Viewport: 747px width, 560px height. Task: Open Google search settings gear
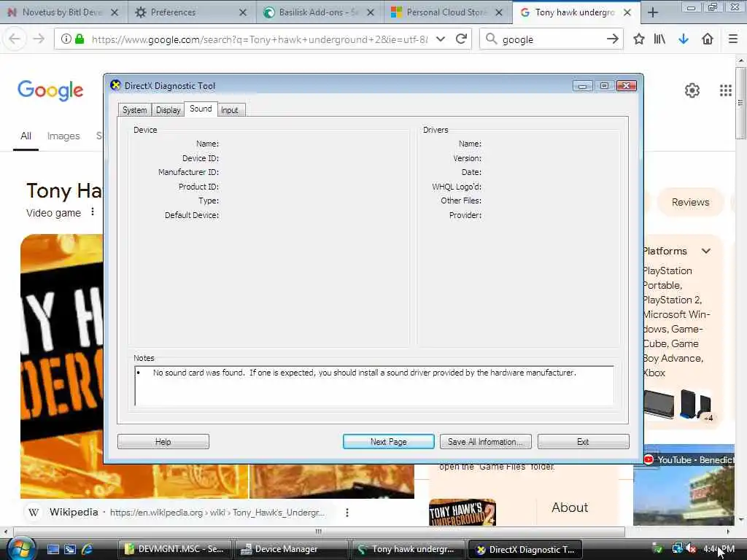692,90
